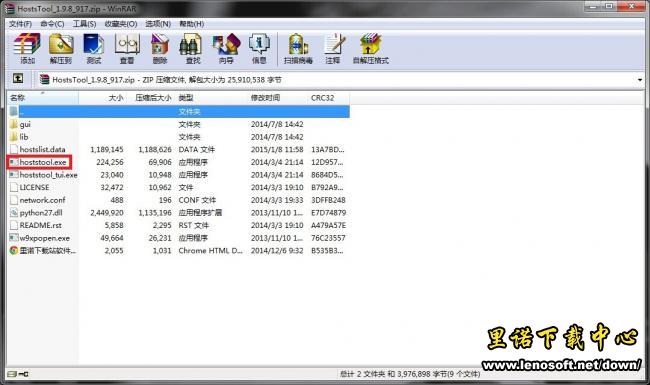Open the Commands (命令) menu
This screenshot has width=650, height=385.
(x=52, y=24)
